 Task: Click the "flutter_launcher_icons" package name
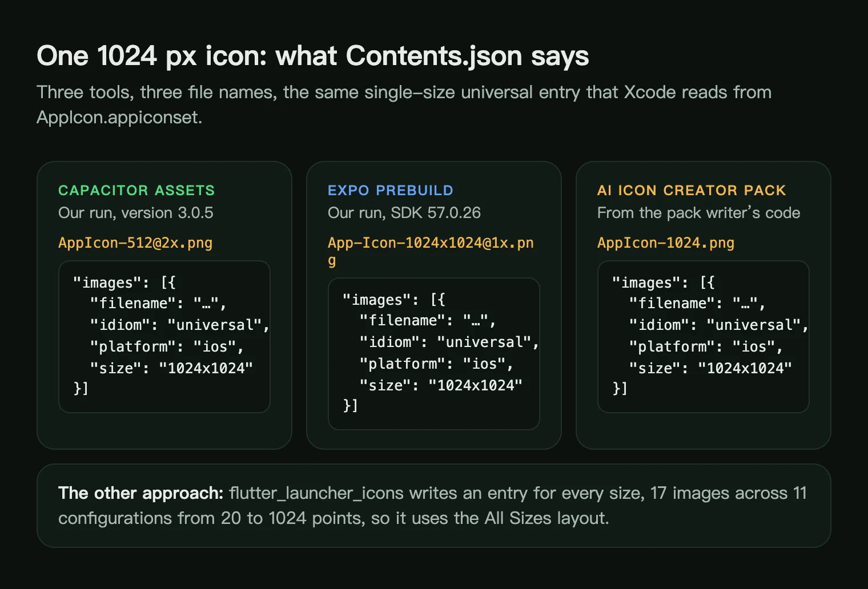(x=316, y=493)
